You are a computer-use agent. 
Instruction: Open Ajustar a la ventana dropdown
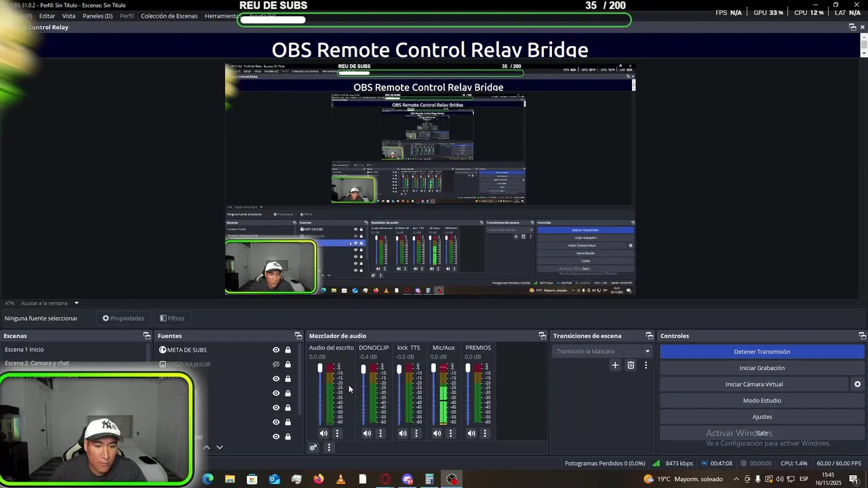tap(50, 303)
